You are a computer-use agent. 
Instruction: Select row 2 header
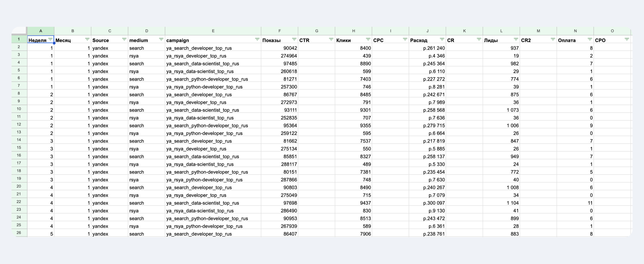[x=19, y=47]
